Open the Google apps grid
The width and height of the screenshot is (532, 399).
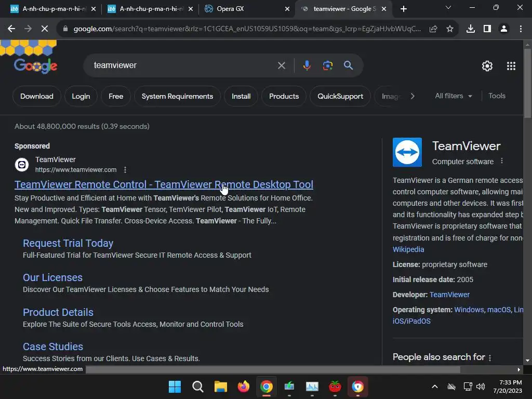[x=511, y=66]
